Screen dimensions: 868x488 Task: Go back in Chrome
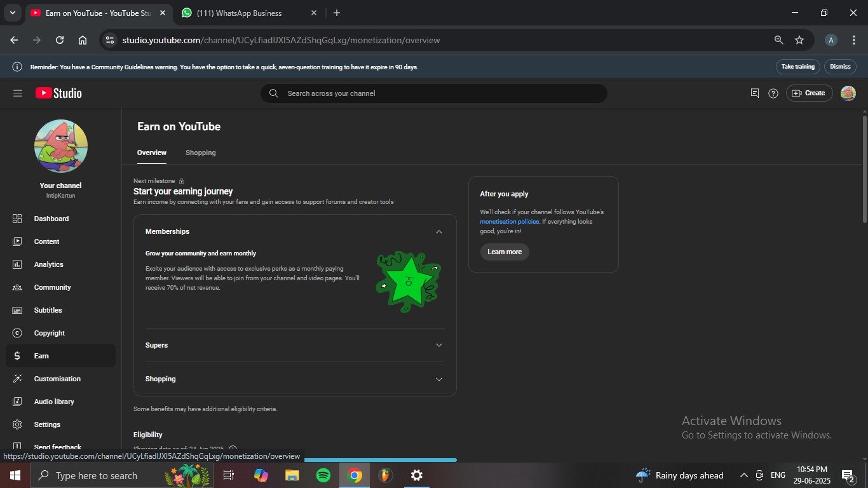coord(14,40)
